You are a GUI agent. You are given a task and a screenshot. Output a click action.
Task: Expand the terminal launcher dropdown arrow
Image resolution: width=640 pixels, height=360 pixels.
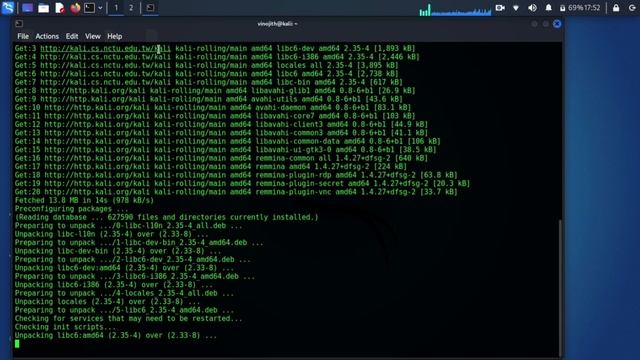[100, 8]
